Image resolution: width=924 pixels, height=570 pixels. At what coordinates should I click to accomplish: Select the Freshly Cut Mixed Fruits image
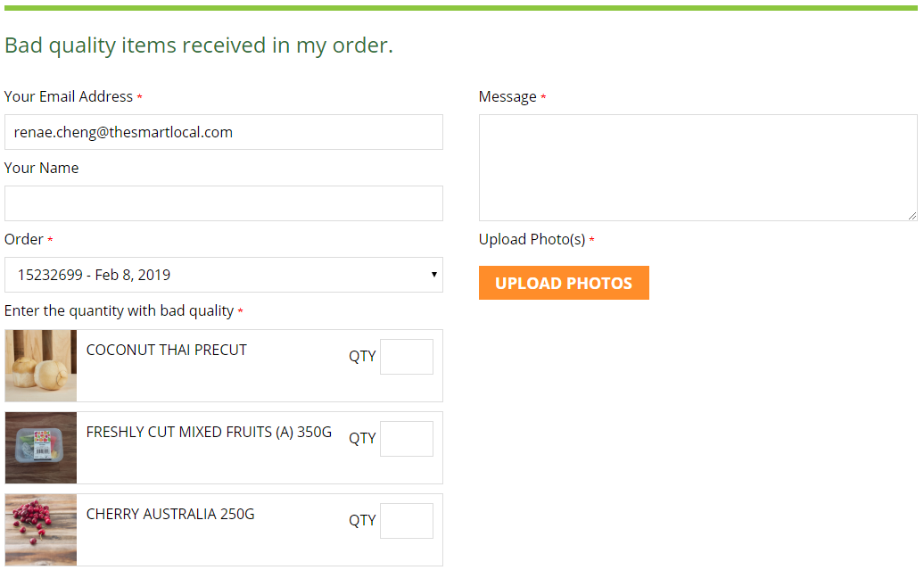tap(41, 448)
